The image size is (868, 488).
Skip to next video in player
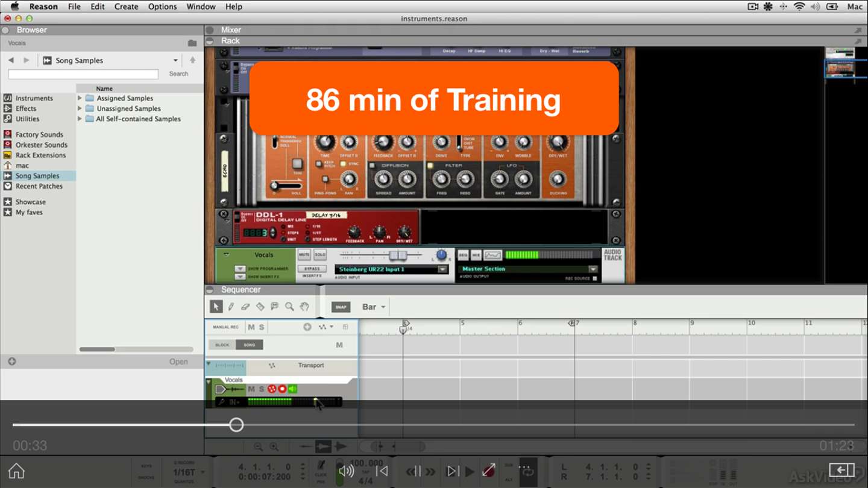[x=452, y=471]
